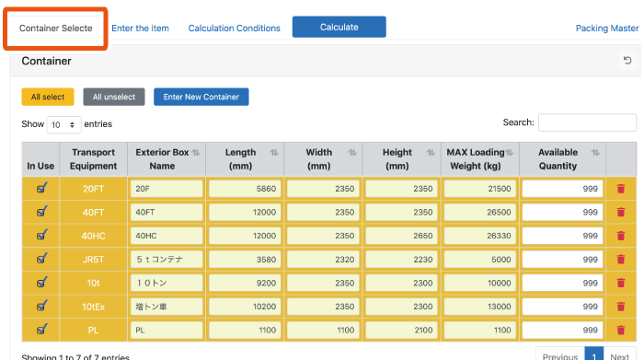
Task: Sort by Exterior Box Name column
Action: [196, 153]
